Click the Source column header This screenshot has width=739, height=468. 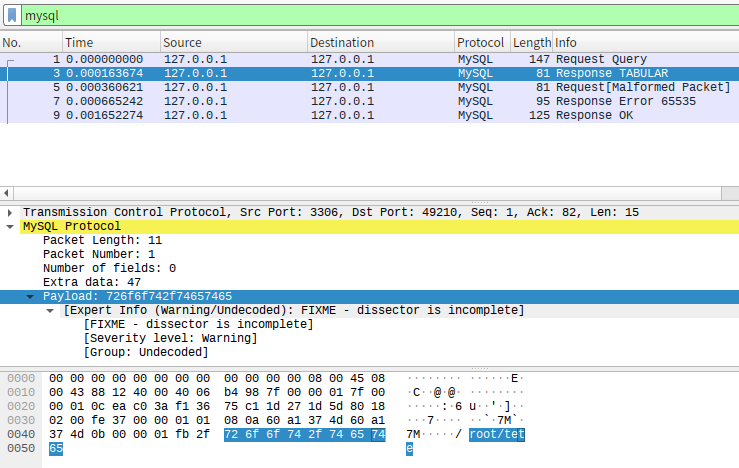(x=232, y=43)
